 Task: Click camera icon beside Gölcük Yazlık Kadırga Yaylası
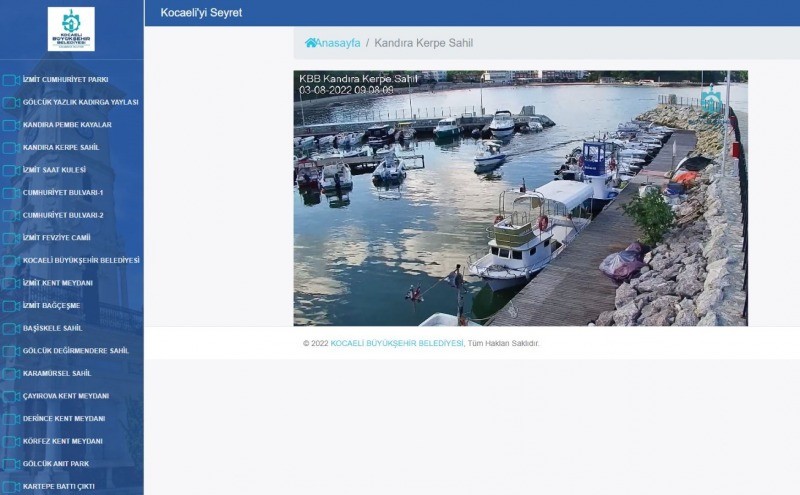pyautogui.click(x=11, y=103)
